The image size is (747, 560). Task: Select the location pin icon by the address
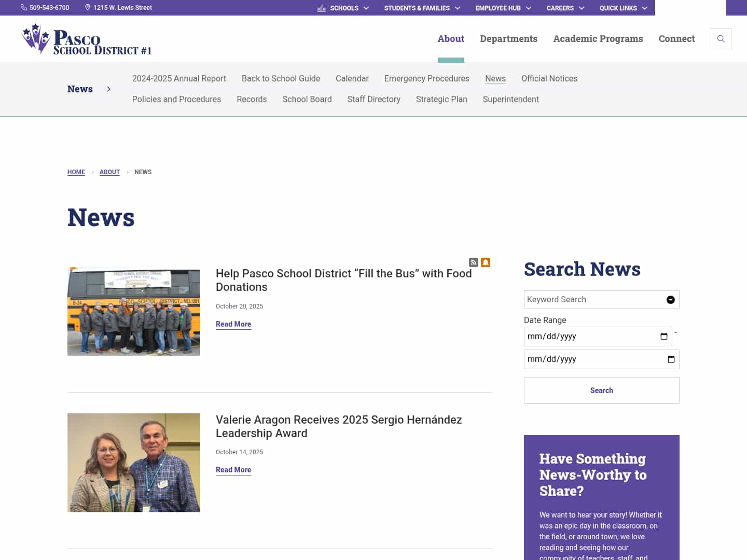click(87, 7)
